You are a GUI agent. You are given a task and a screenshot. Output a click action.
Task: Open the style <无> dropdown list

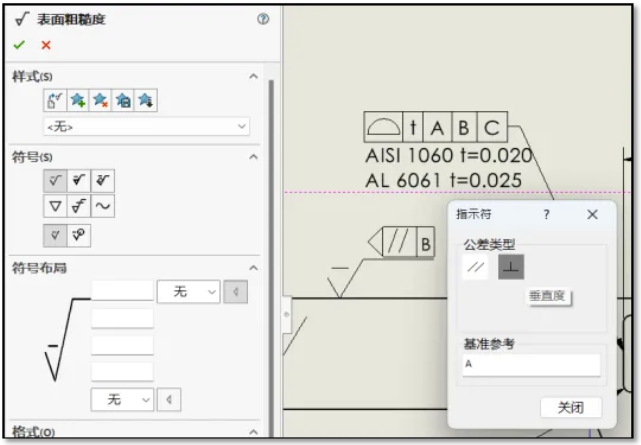[146, 127]
